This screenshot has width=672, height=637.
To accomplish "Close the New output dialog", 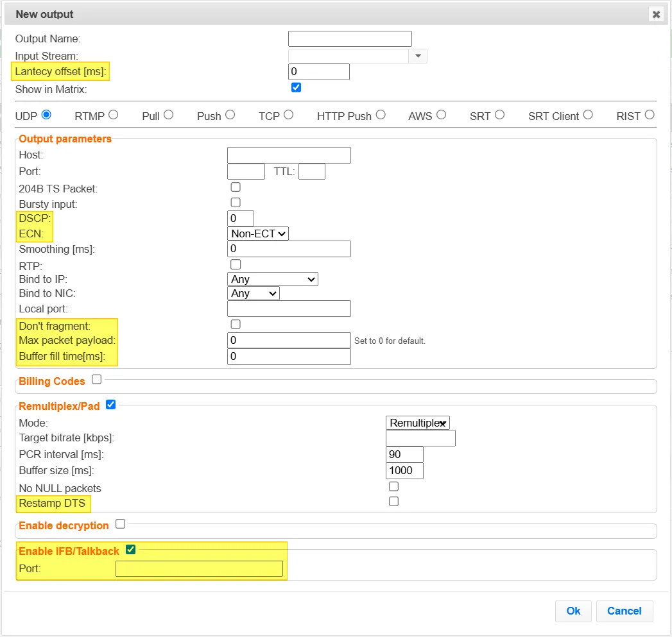I will click(x=656, y=15).
